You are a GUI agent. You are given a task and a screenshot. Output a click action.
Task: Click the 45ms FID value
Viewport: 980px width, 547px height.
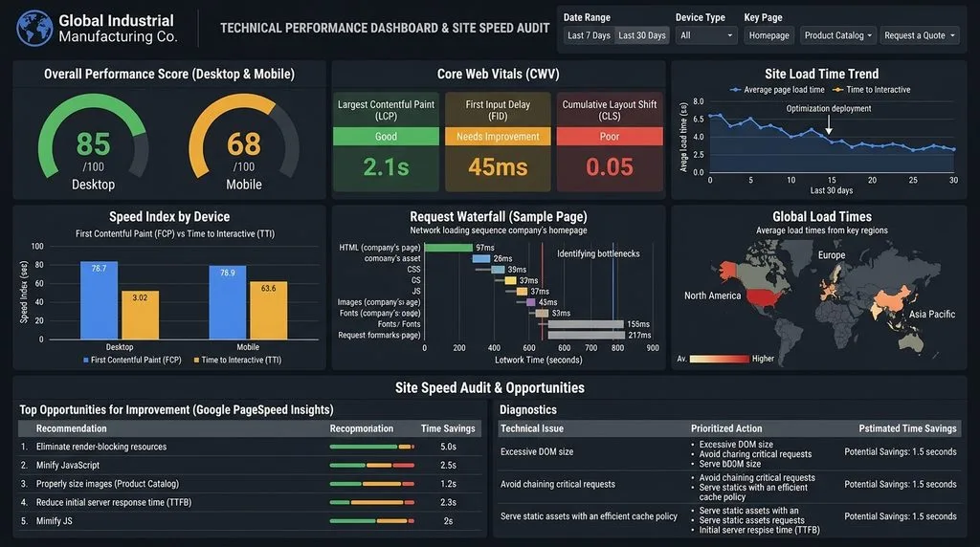tap(498, 167)
